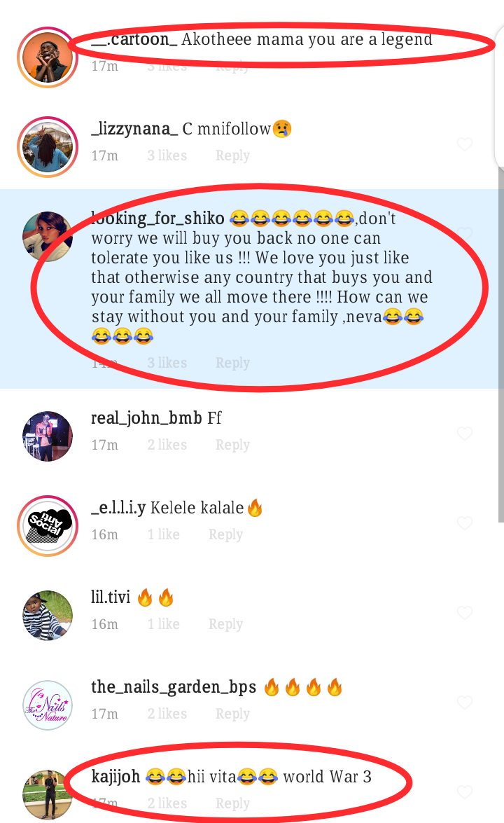Reply to looking_for_shiko long comment

232,364
